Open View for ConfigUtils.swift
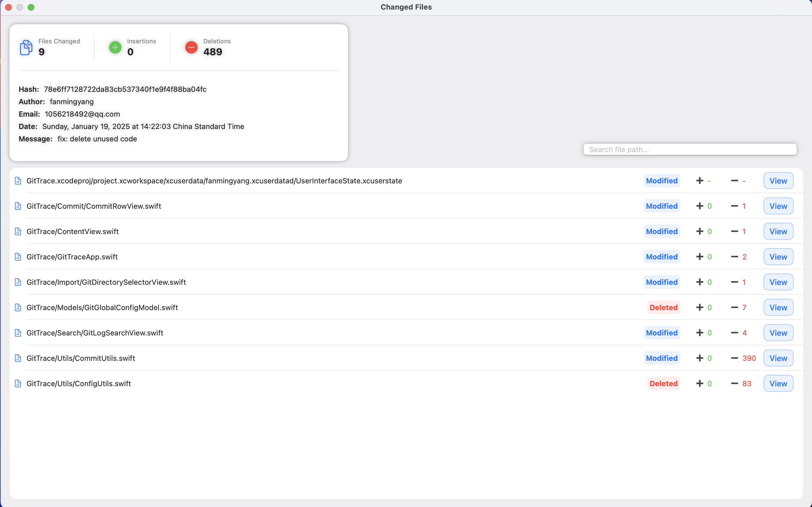Image resolution: width=812 pixels, height=507 pixels. (x=778, y=383)
